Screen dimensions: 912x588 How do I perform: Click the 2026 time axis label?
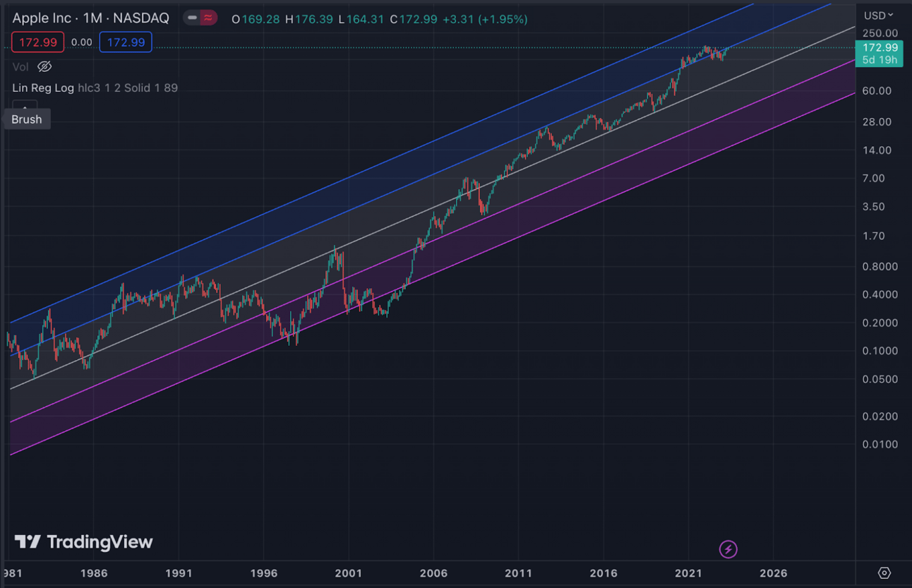(773, 573)
